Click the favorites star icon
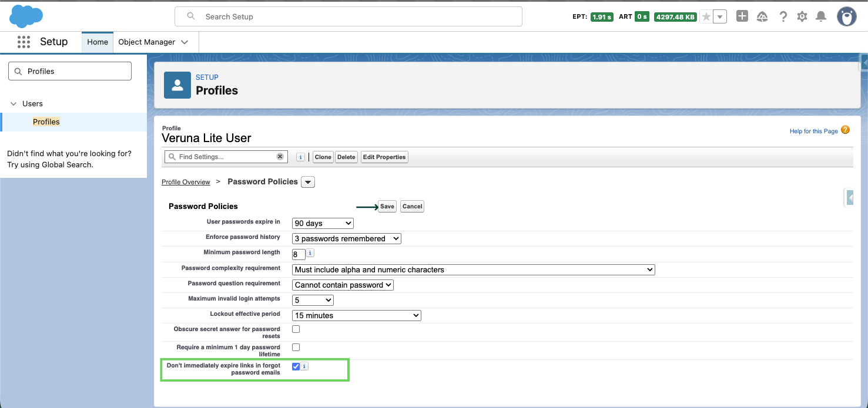 pyautogui.click(x=706, y=16)
